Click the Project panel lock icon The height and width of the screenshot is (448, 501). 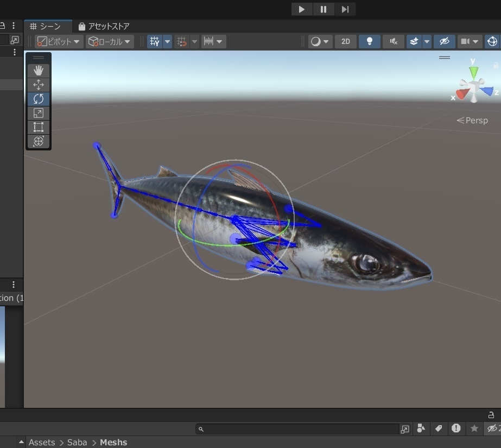491,415
